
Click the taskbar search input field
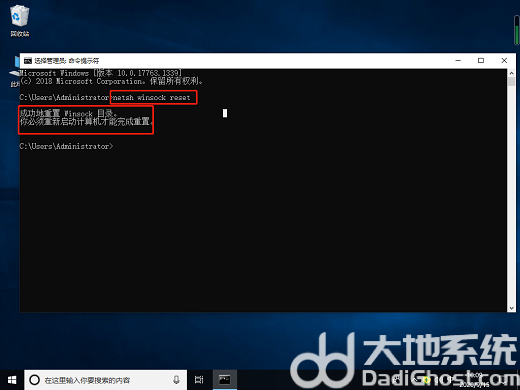(105, 380)
